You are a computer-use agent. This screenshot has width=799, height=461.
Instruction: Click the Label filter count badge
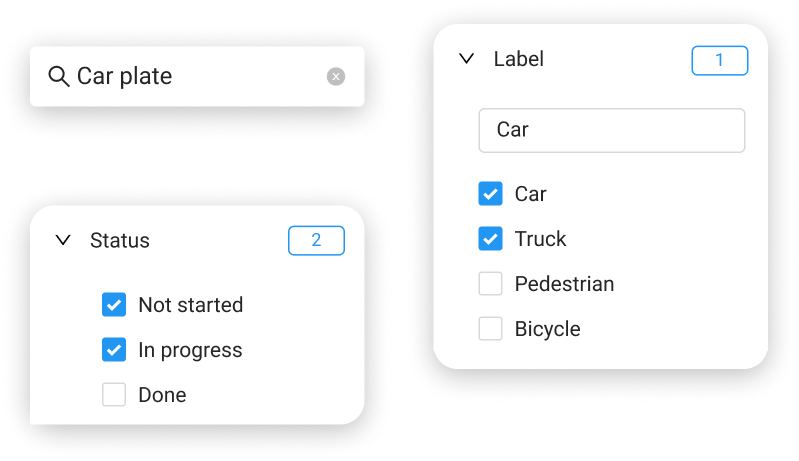coord(720,60)
